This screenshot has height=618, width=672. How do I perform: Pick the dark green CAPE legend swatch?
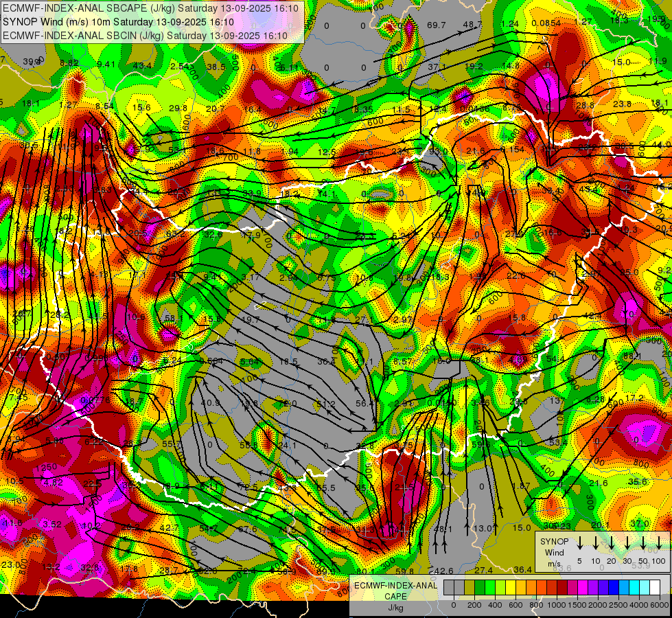coord(480,587)
